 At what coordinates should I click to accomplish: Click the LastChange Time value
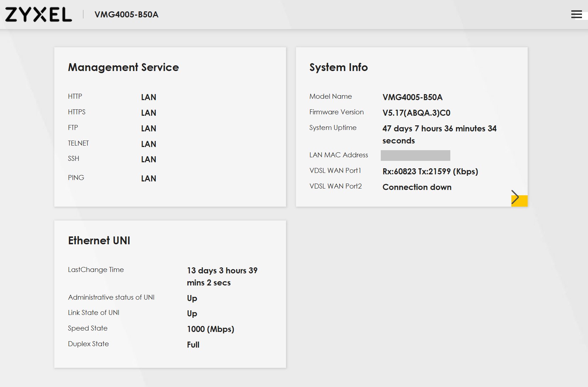click(222, 276)
